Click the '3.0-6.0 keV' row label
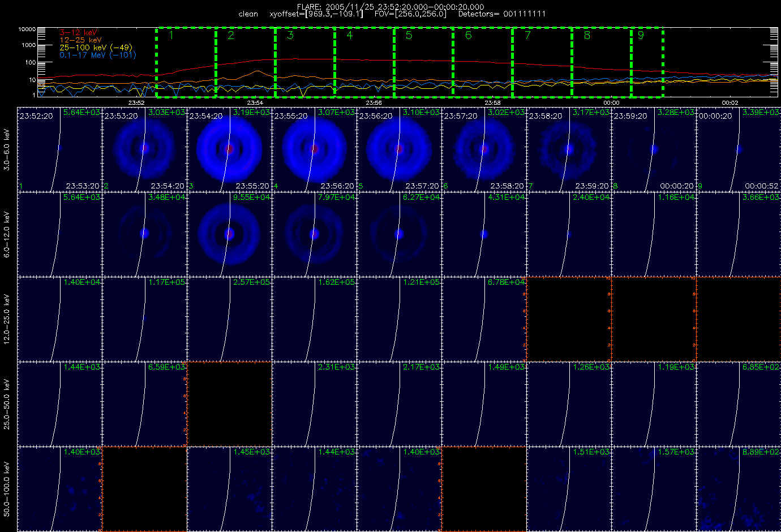The height and width of the screenshot is (532, 781). pos(7,149)
